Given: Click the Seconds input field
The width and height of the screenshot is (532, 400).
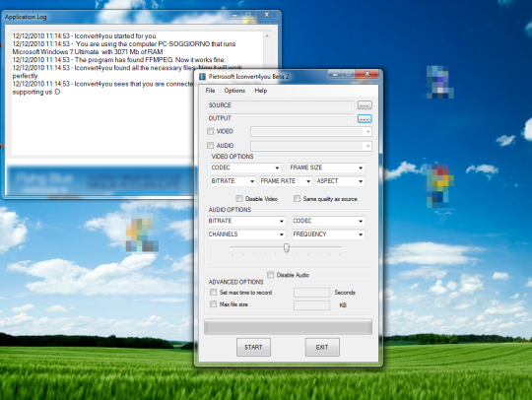Looking at the screenshot, I should point(311,293).
